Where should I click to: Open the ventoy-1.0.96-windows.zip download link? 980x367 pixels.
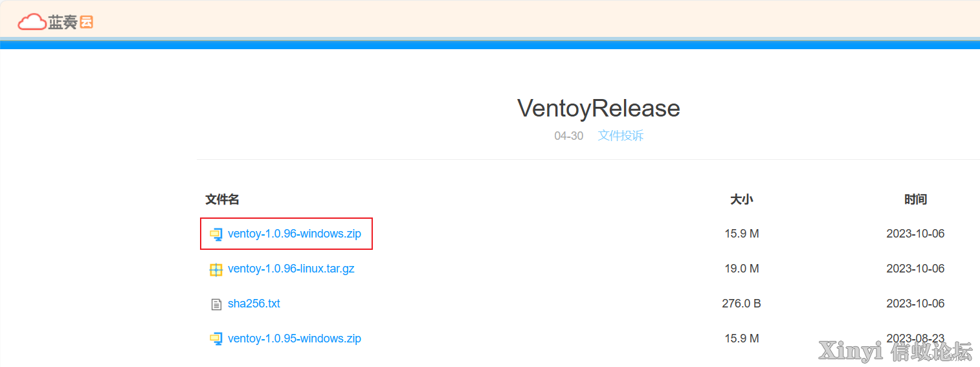tap(295, 234)
